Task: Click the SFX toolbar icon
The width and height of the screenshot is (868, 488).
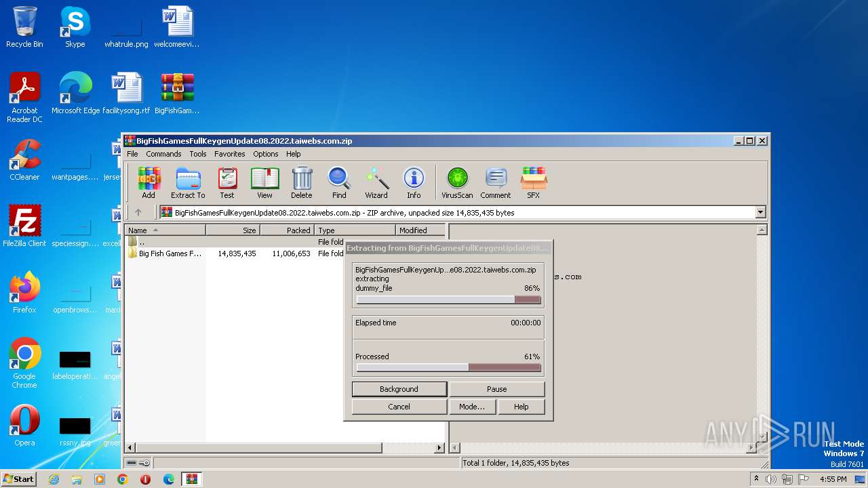Action: tap(534, 183)
